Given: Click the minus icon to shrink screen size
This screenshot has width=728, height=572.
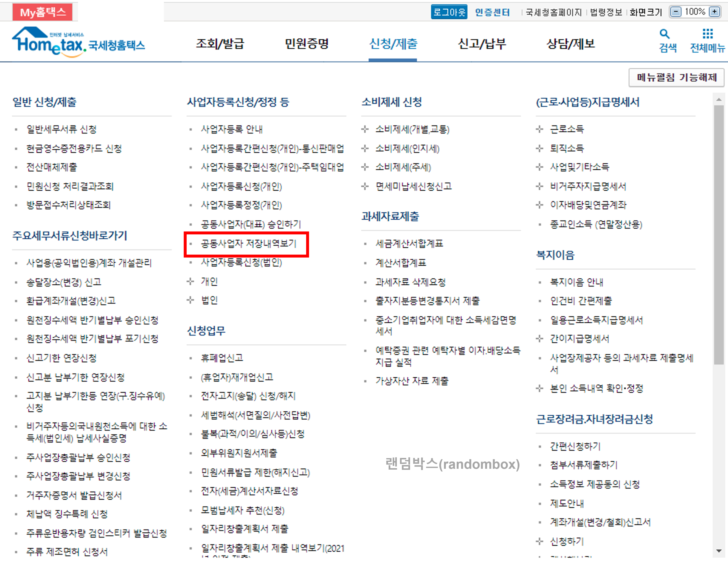Looking at the screenshot, I should pyautogui.click(x=676, y=12).
